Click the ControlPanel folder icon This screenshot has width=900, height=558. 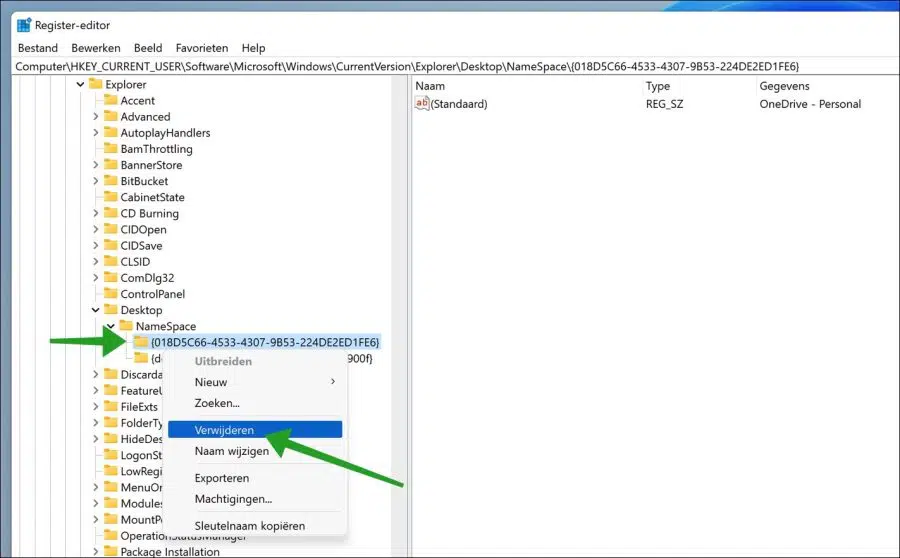click(x=111, y=293)
